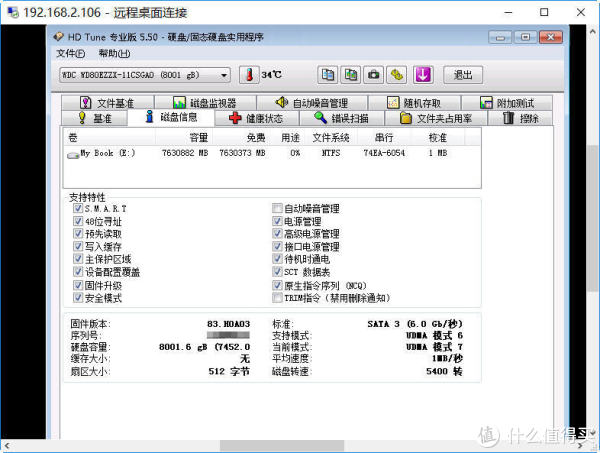This screenshot has width=600, height=453.
Task: Click the 文件系统 column header
Action: coord(331,137)
